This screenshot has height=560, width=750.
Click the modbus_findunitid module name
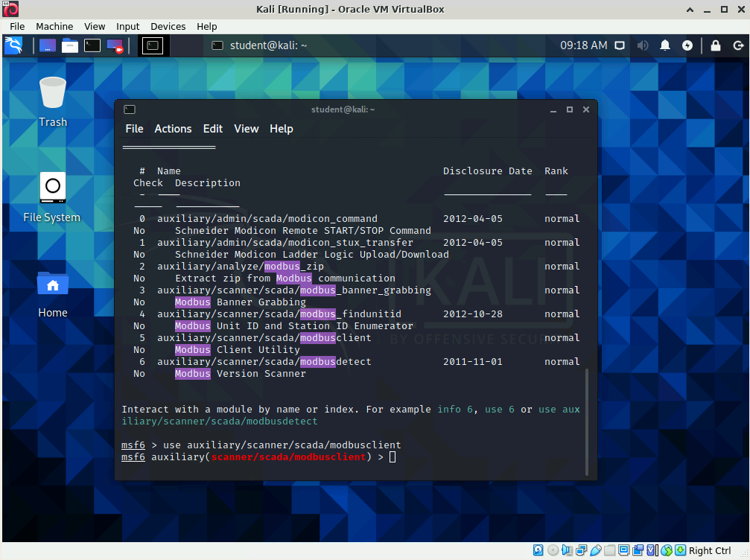tap(279, 314)
